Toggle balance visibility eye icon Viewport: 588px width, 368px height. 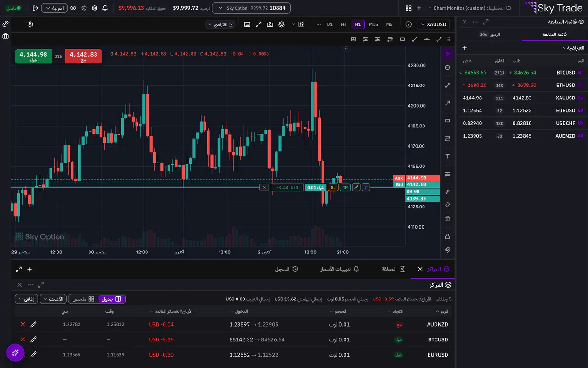tap(73, 8)
